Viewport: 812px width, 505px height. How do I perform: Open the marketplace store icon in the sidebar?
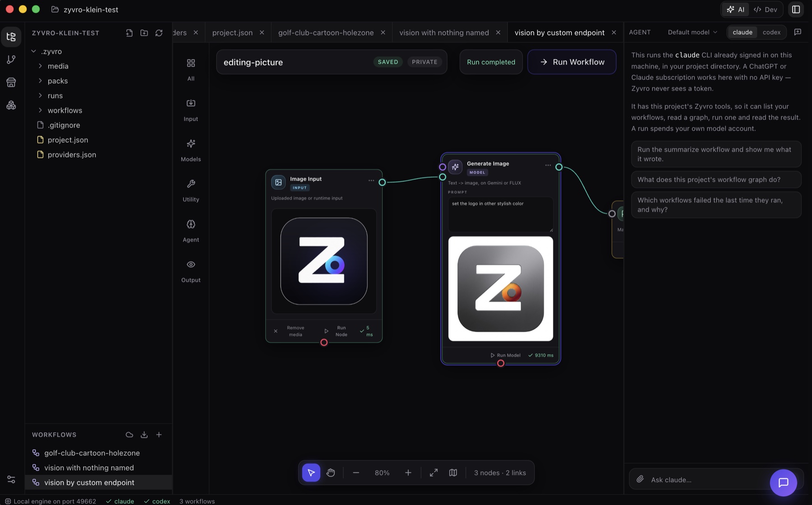(11, 82)
